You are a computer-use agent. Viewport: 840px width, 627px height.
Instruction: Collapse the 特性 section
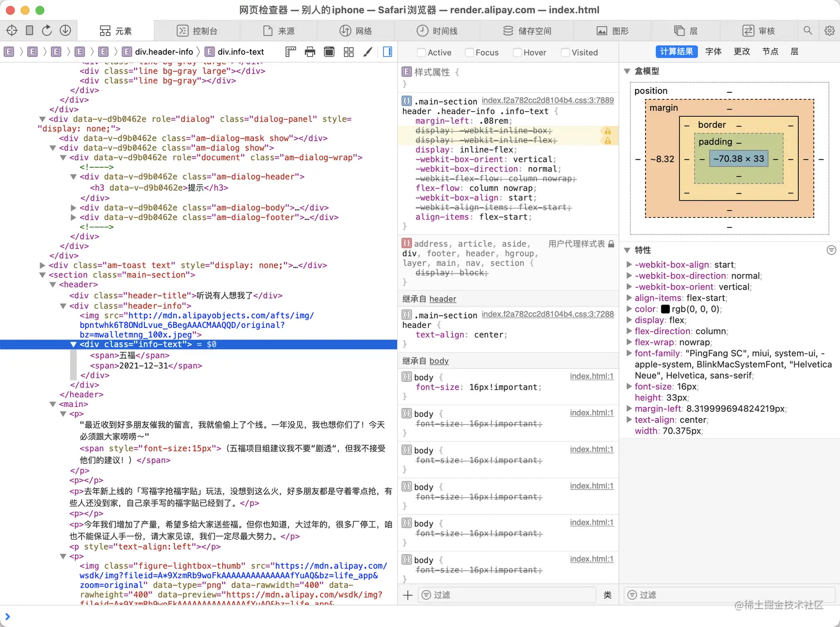pos(627,250)
